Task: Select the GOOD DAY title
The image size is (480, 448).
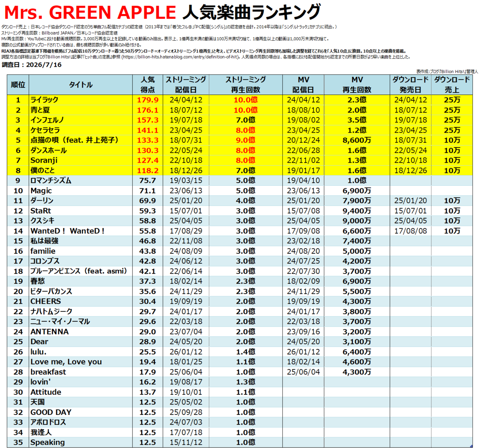Action: (51, 412)
